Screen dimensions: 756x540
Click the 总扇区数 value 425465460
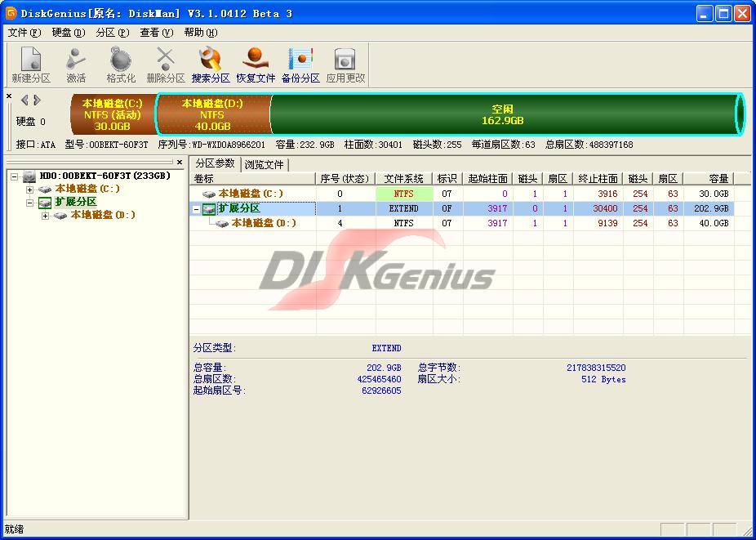pyautogui.click(x=379, y=379)
